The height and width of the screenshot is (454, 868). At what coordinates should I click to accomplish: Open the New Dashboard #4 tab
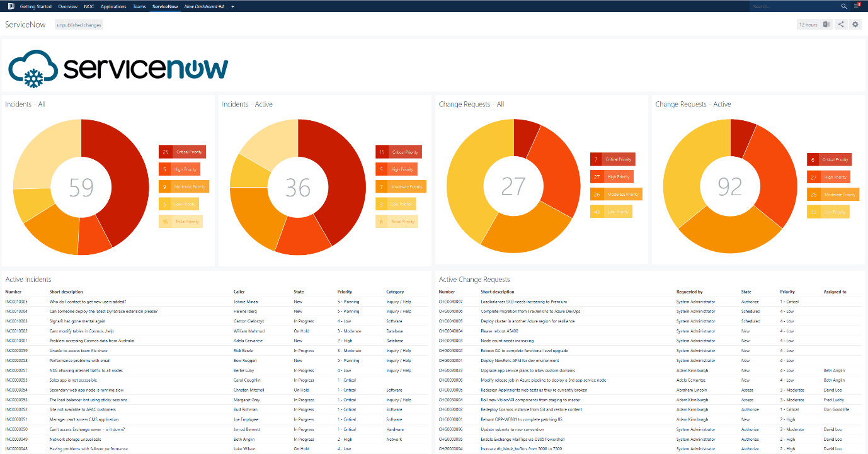click(x=204, y=6)
